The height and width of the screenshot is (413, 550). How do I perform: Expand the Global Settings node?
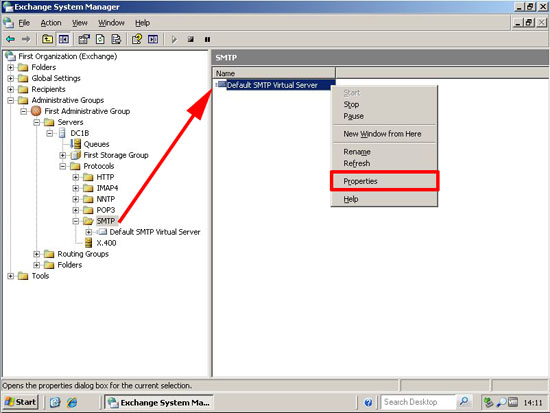[11, 78]
